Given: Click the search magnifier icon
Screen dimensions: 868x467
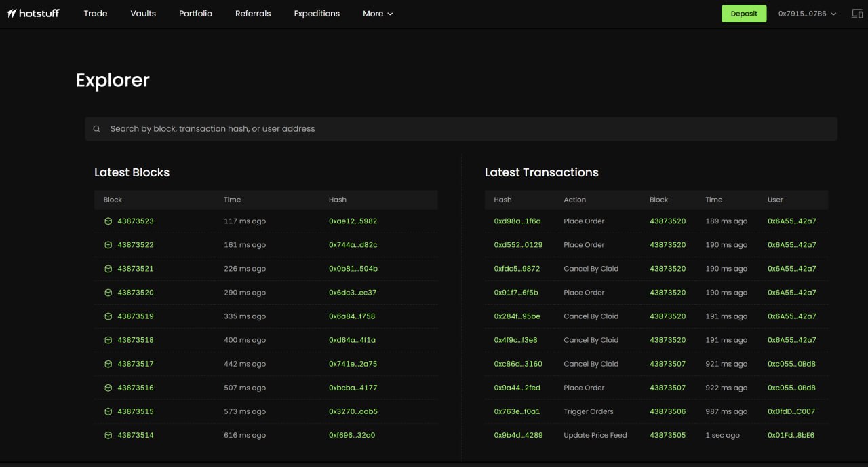Looking at the screenshot, I should click(x=97, y=129).
